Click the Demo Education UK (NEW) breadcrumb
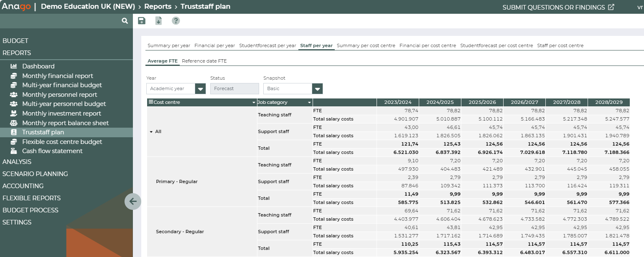The height and width of the screenshot is (257, 644). click(x=88, y=7)
